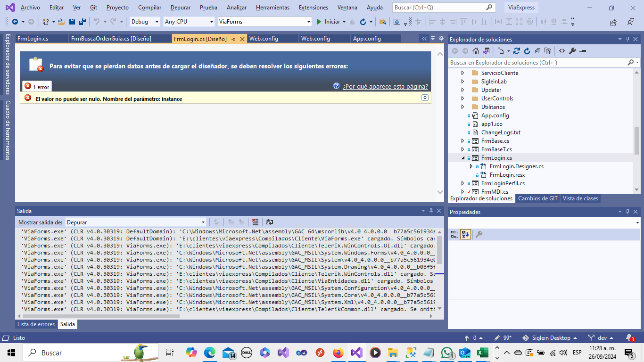Viewport: 644px width, 362px height.
Task: Click the View Code icon in Solution Explorer
Action: click(562, 51)
